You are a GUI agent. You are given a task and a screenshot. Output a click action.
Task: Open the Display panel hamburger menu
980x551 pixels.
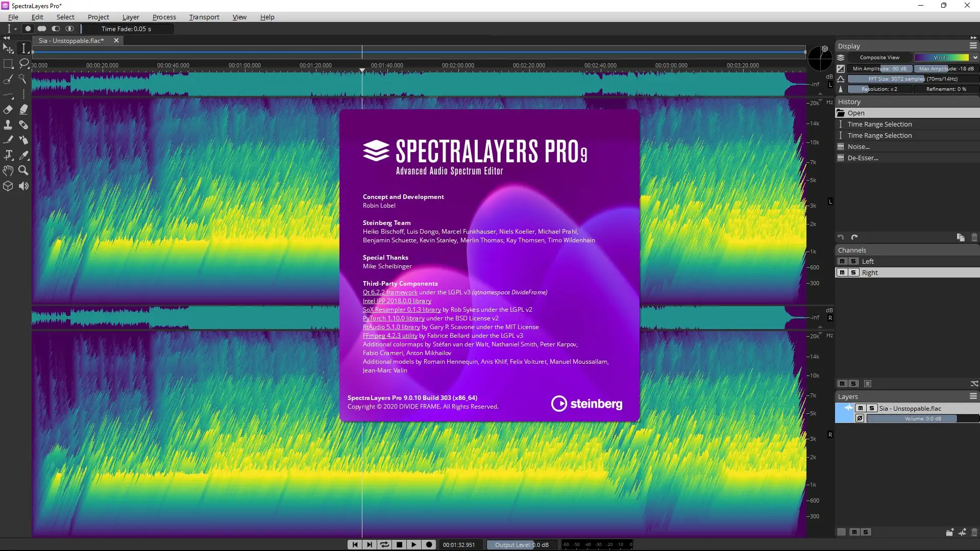click(x=973, y=46)
